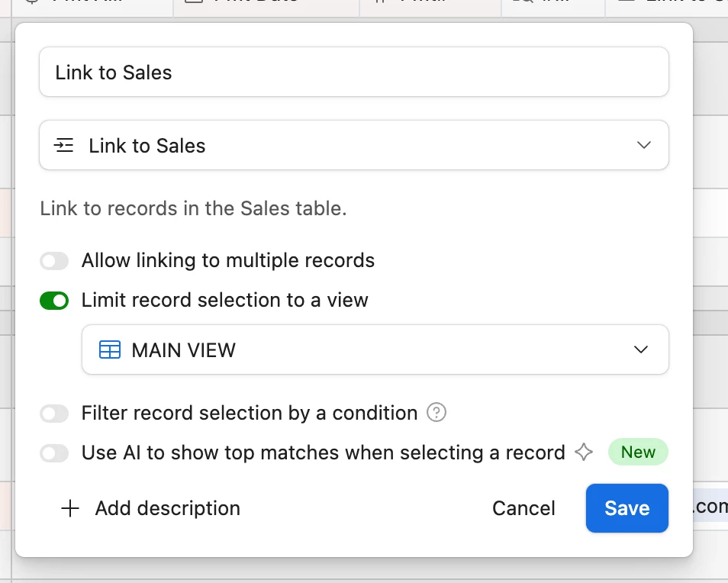Click the Use AI top matches label text
This screenshot has height=583, width=728.
click(323, 453)
